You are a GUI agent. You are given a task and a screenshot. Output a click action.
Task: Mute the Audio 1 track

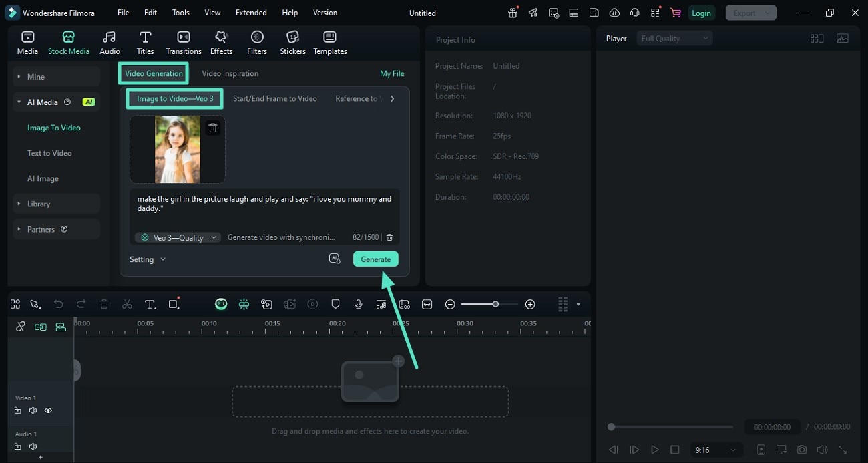point(33,446)
